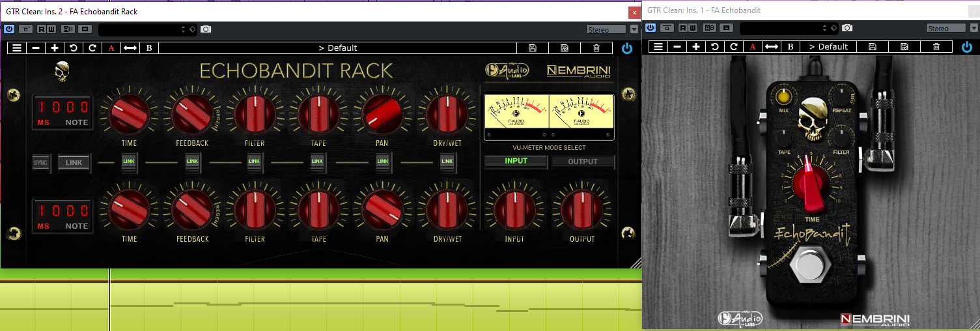Enable Read automation in the Rack window
This screenshot has width=980, height=331.
tap(42, 29)
